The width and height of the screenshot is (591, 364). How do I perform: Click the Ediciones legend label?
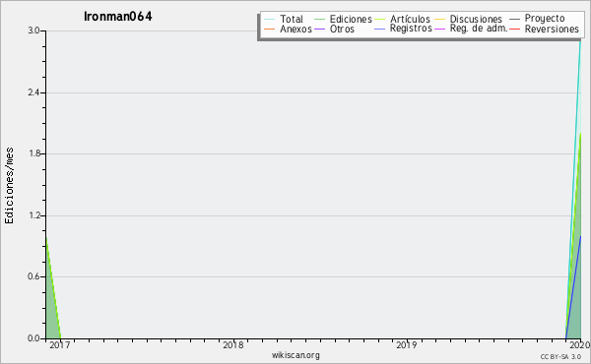[x=351, y=19]
